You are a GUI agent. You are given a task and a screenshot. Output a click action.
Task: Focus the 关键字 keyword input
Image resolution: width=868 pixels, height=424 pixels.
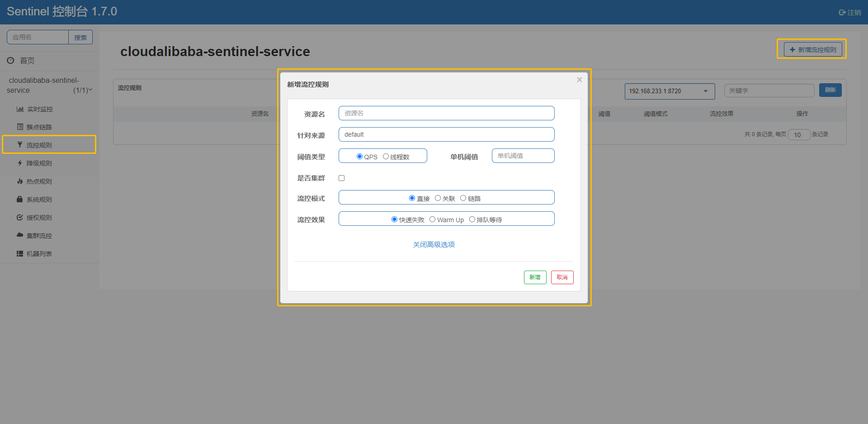tap(769, 91)
